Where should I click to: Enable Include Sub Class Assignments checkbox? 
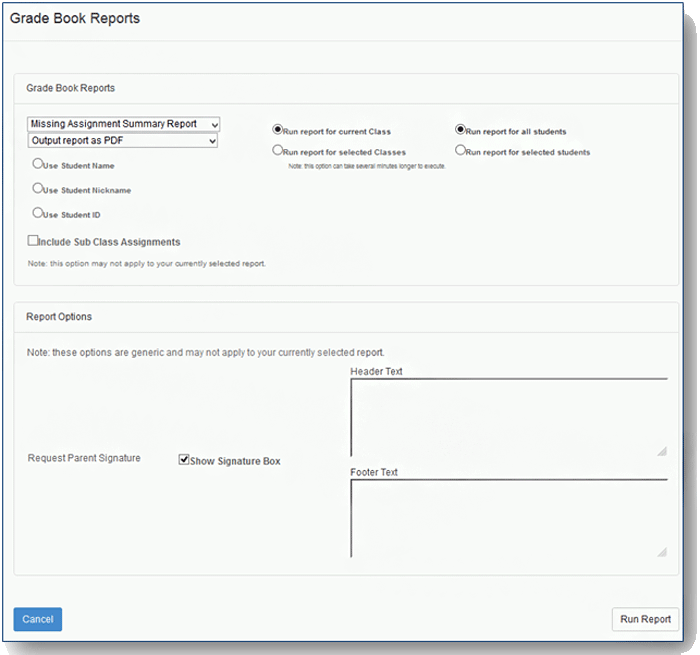point(33,240)
